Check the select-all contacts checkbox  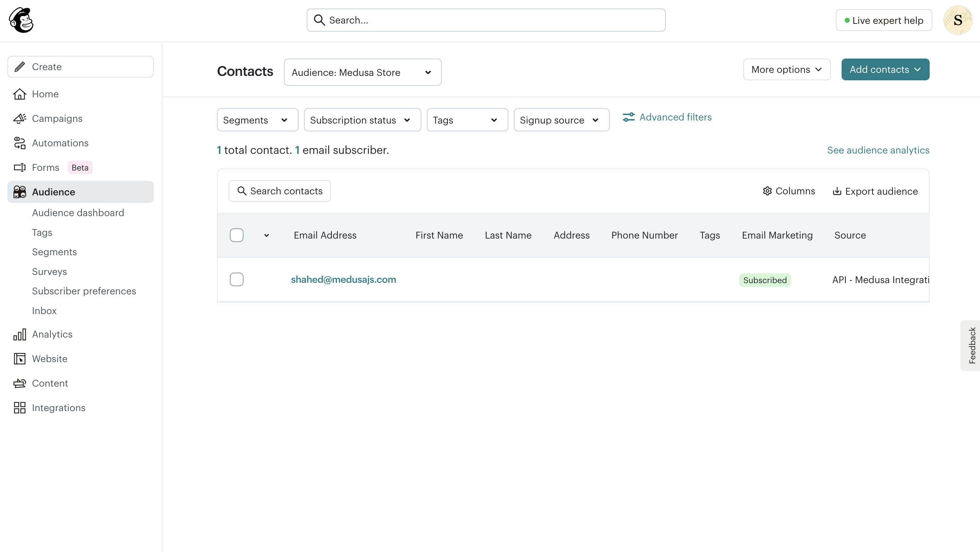click(x=237, y=235)
